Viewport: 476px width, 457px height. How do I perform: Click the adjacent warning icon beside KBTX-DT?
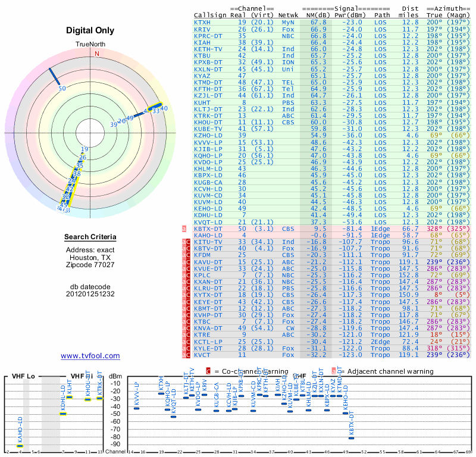(184, 228)
